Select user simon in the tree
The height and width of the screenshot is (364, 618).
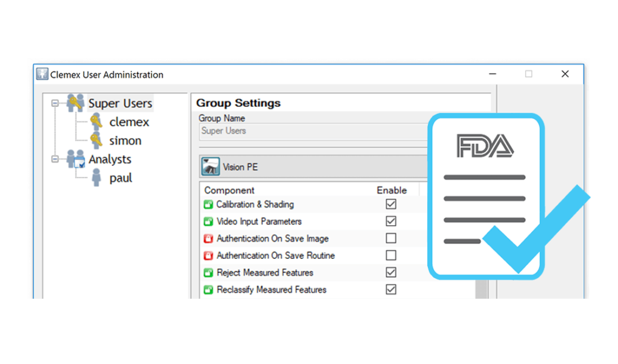[126, 141]
